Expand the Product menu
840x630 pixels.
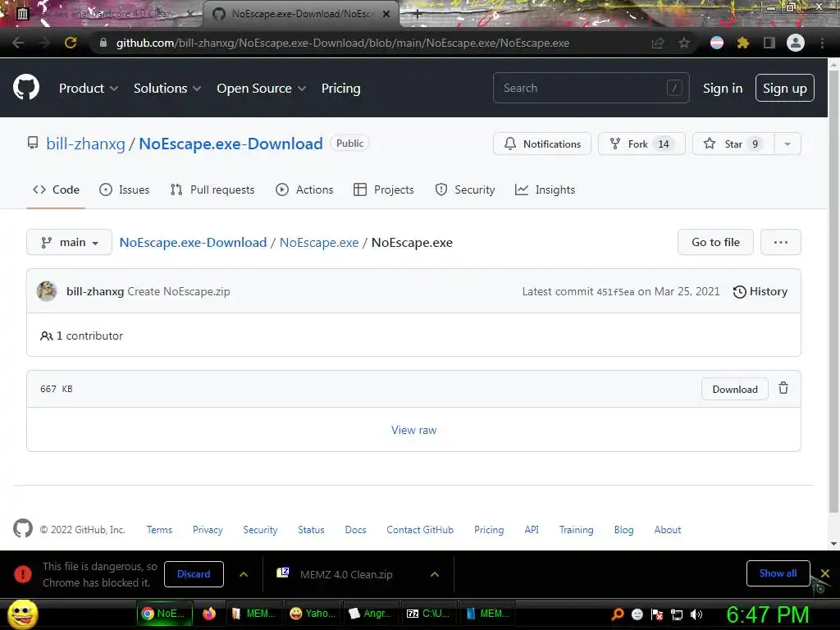click(x=89, y=89)
